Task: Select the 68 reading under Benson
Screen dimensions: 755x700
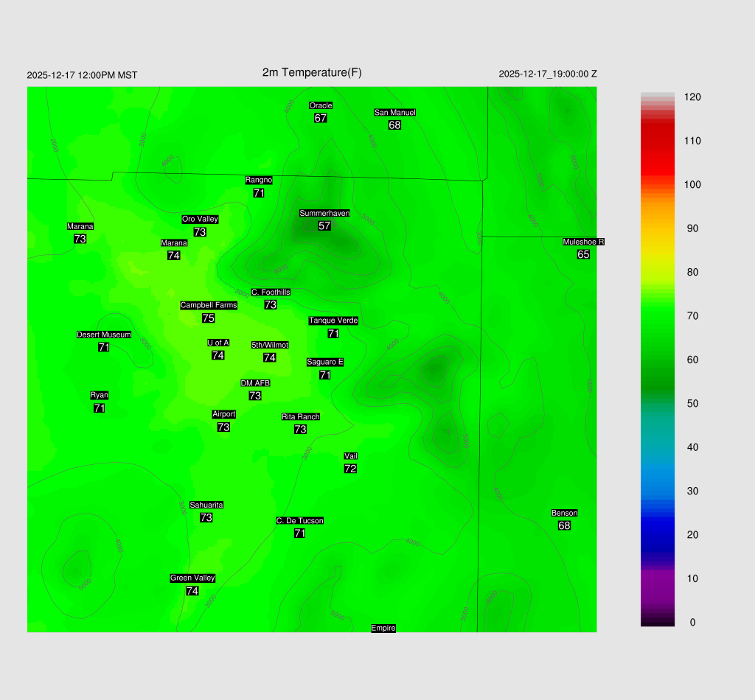Action: pyautogui.click(x=564, y=525)
